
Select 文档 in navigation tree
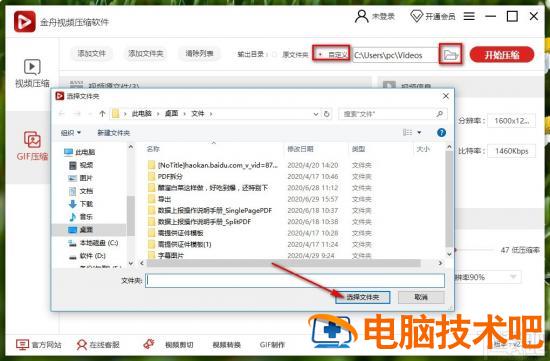[x=81, y=191]
